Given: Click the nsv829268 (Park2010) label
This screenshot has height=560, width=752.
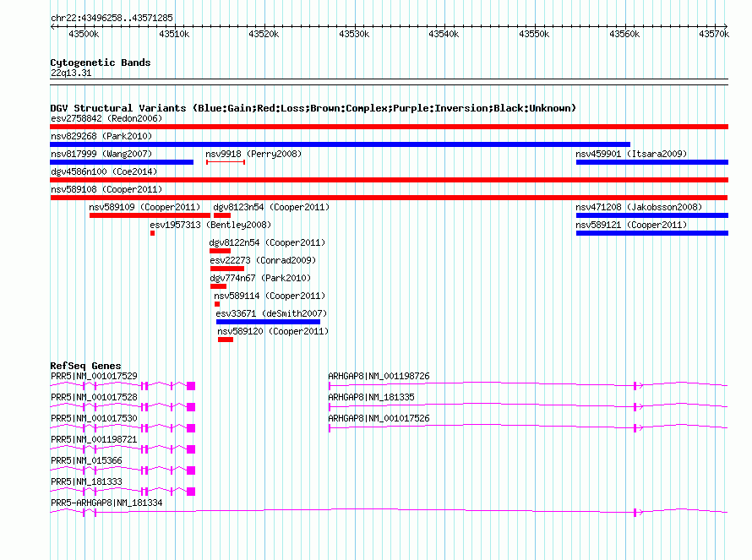Looking at the screenshot, I should (x=101, y=136).
